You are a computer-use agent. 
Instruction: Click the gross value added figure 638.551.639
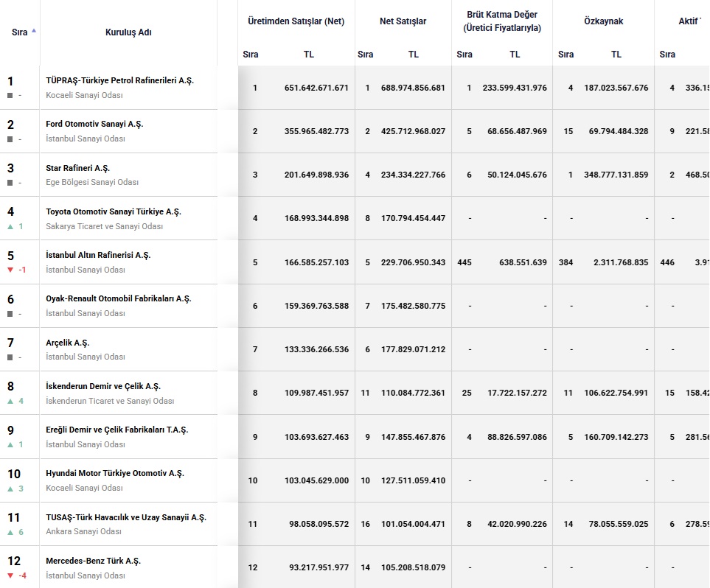tap(523, 262)
